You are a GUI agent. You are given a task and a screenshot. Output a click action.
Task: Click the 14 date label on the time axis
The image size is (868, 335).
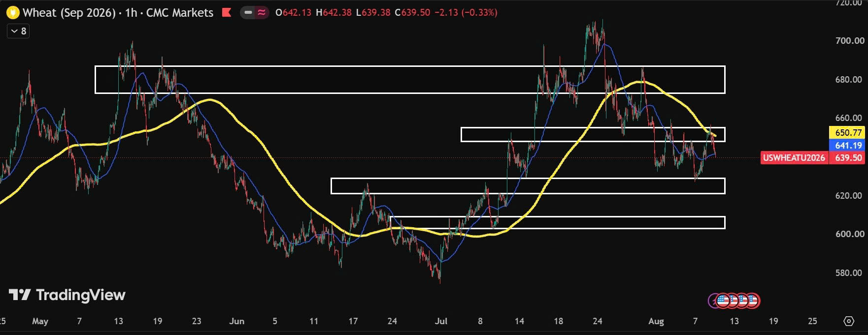click(x=519, y=321)
